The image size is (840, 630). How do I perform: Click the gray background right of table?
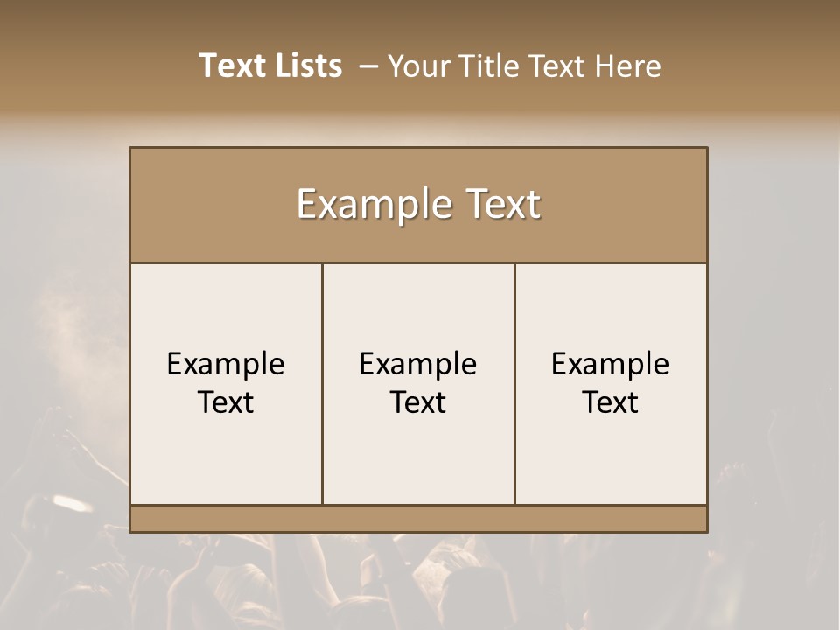774,332
